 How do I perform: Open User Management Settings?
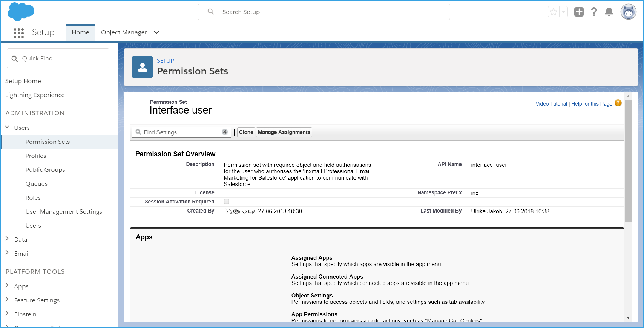point(64,211)
